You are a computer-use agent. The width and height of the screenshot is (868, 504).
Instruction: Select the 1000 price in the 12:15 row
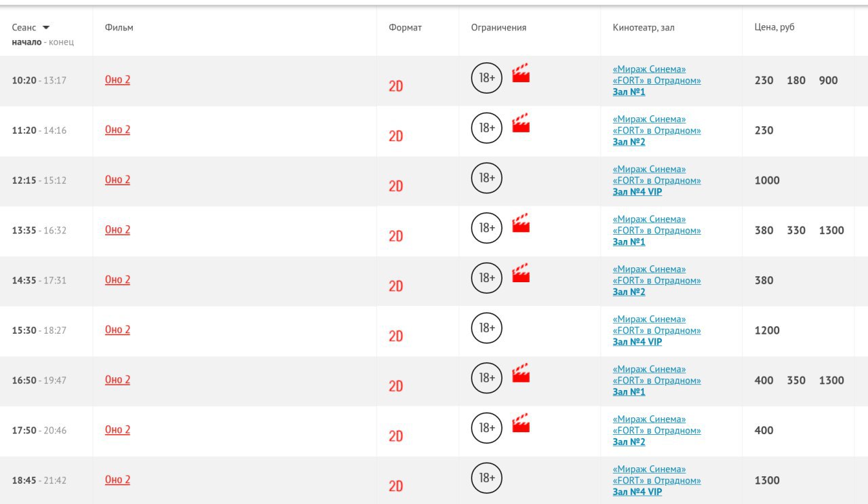point(768,180)
